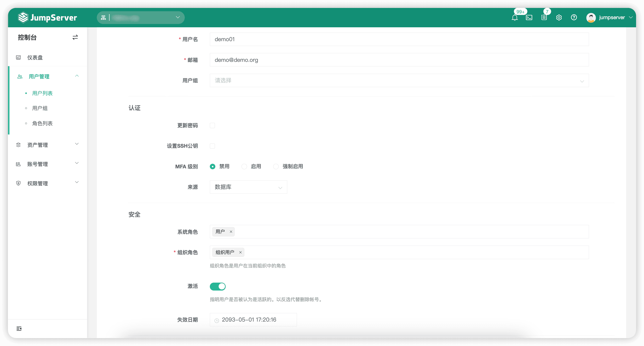Image resolution: width=644 pixels, height=346 pixels.
Task: Click the 组织角色 help text
Action: [247, 266]
